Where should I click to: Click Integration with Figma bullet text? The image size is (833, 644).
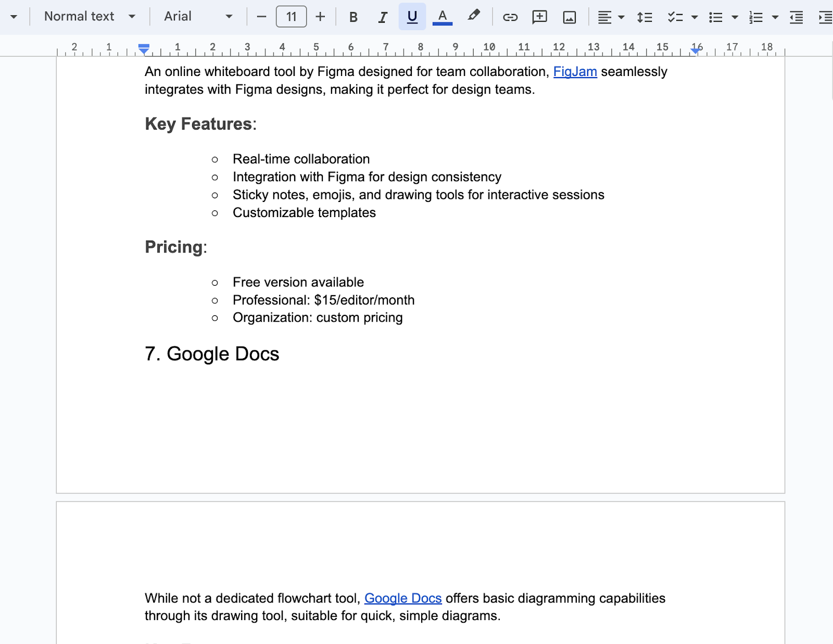click(367, 177)
